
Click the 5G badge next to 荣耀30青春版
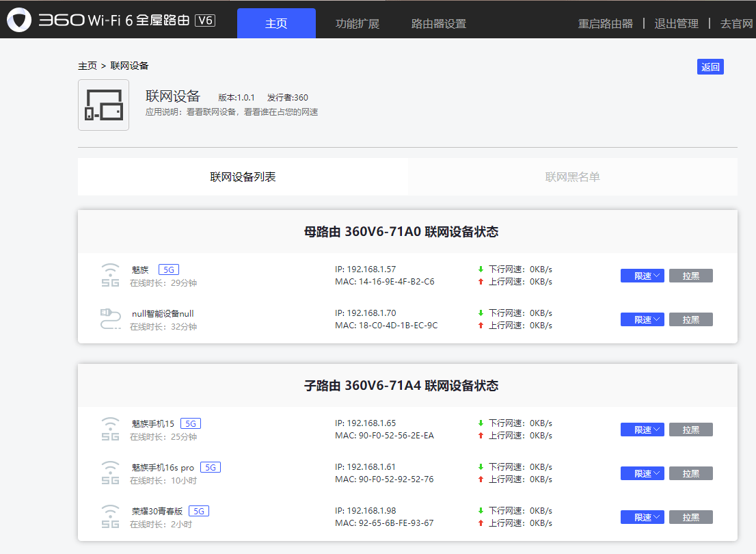199,511
